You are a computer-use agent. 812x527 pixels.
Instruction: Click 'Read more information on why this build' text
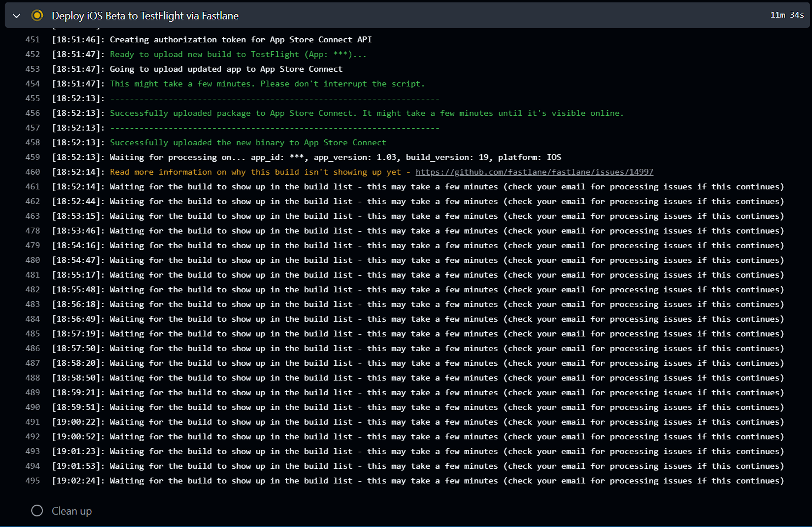pos(255,172)
